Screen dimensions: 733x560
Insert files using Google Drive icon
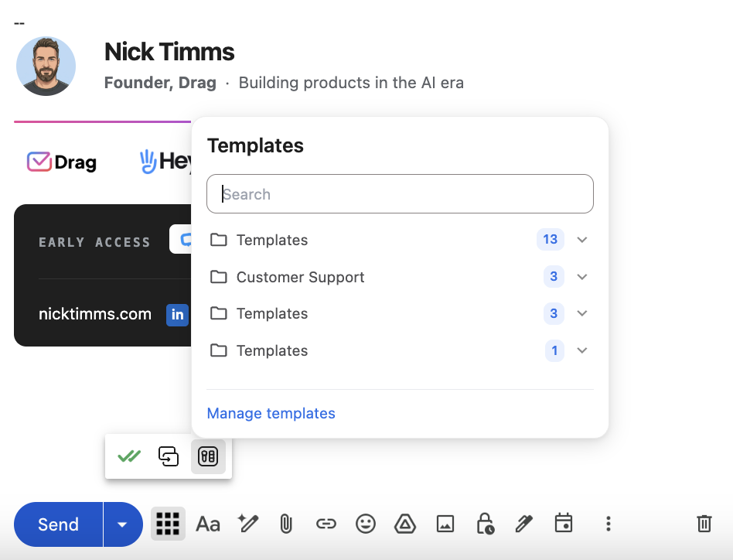coord(405,524)
